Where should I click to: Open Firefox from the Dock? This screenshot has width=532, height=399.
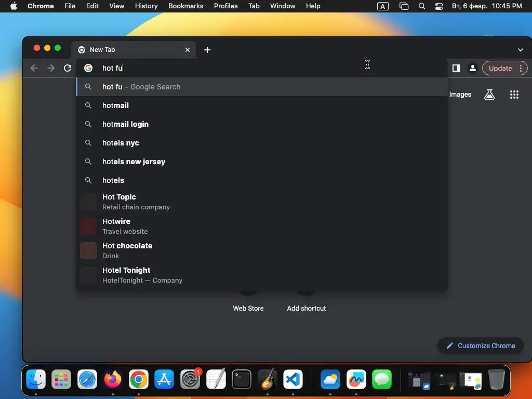pyautogui.click(x=113, y=379)
